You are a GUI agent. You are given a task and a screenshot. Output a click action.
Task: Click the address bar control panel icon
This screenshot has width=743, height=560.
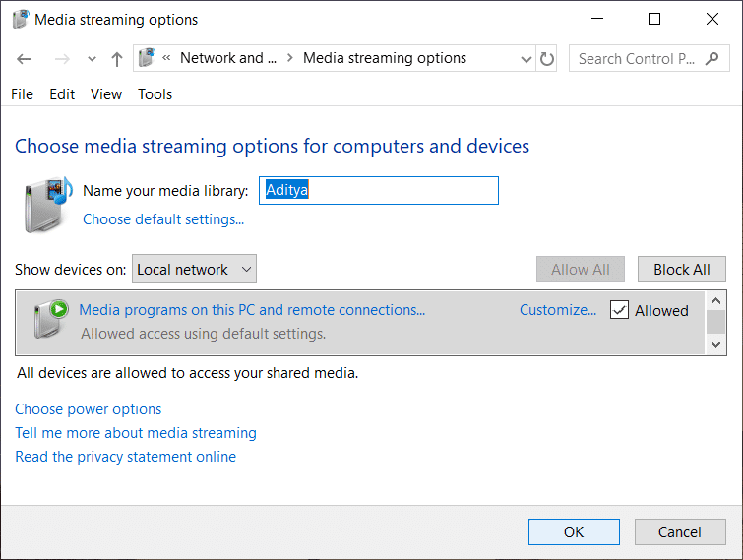point(148,58)
